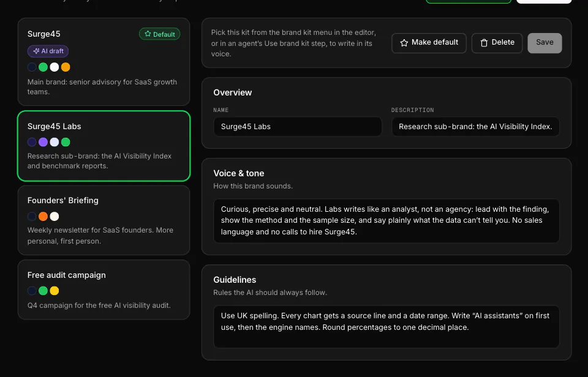Click the green swatch on Surge45 Labs card
The height and width of the screenshot is (377, 588).
click(66, 142)
